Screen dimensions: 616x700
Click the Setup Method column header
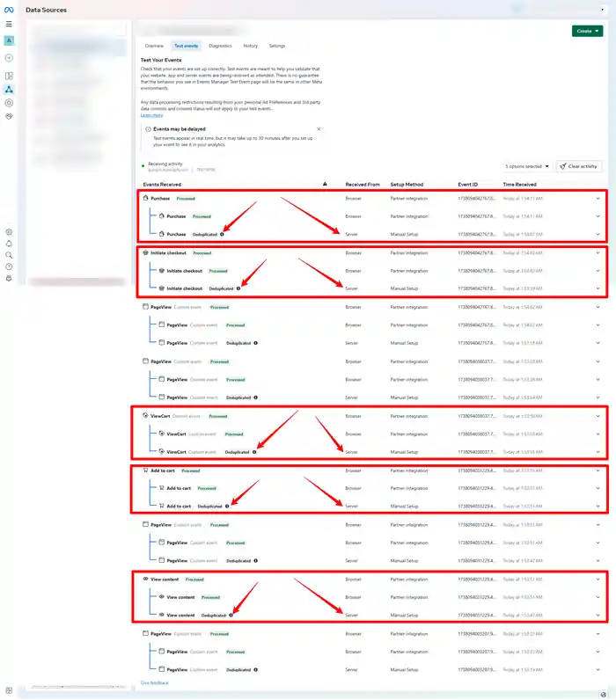(407, 185)
